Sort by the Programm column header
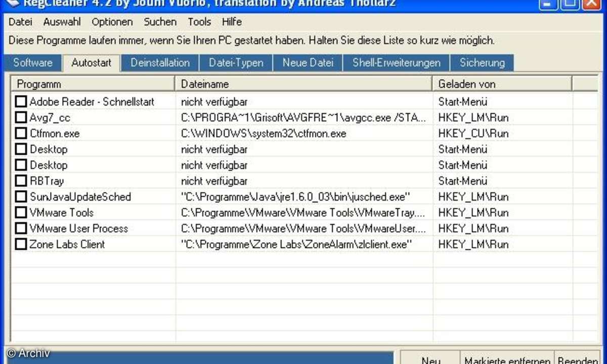The image size is (607, 364). 93,83
